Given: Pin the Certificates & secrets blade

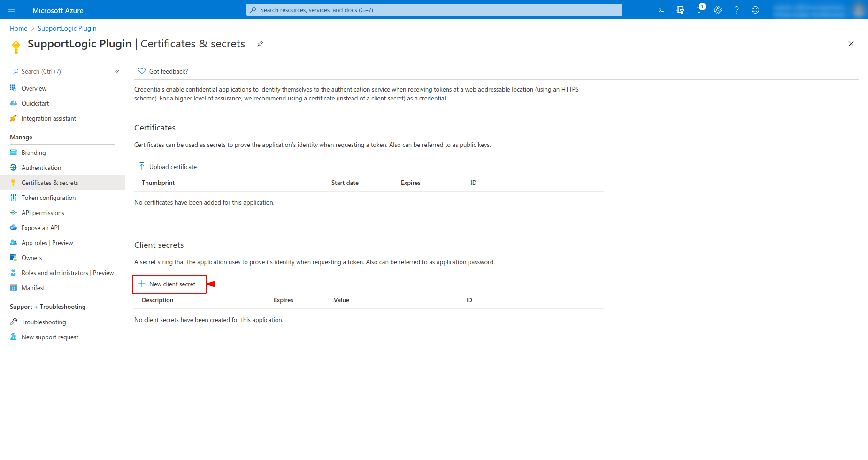Looking at the screenshot, I should click(x=260, y=44).
